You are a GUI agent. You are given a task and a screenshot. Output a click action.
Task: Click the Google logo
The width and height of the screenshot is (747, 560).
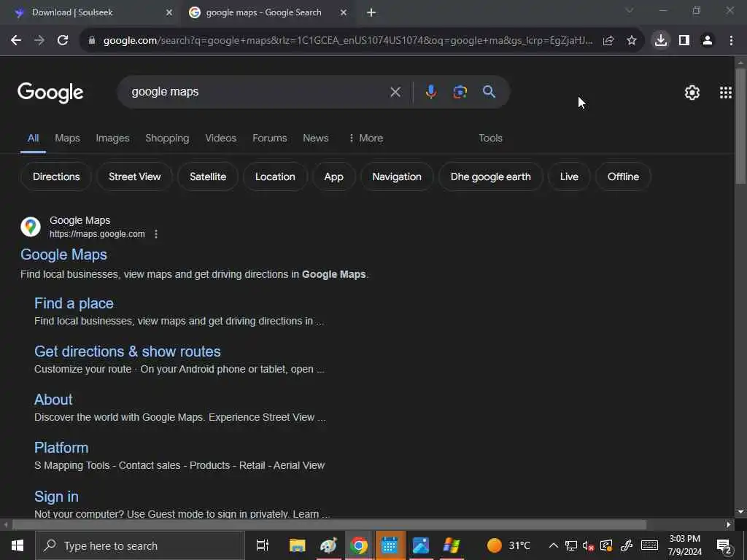[x=50, y=93]
